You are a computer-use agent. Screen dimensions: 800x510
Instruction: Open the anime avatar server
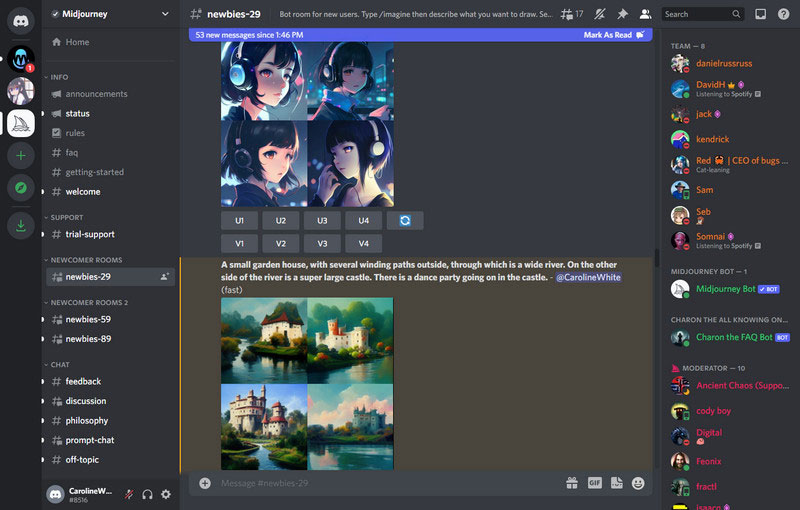[21, 91]
